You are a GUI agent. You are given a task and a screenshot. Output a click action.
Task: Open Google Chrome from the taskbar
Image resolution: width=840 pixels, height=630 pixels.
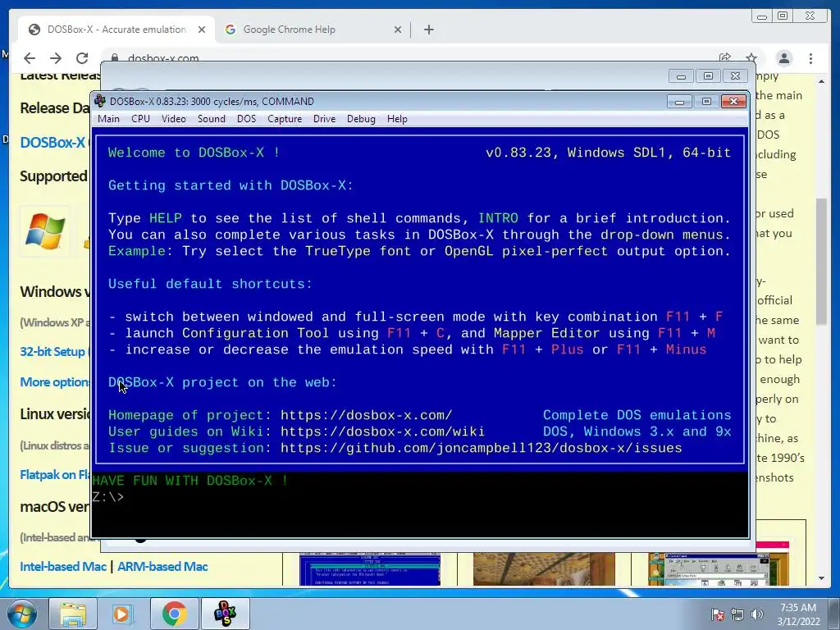(174, 614)
